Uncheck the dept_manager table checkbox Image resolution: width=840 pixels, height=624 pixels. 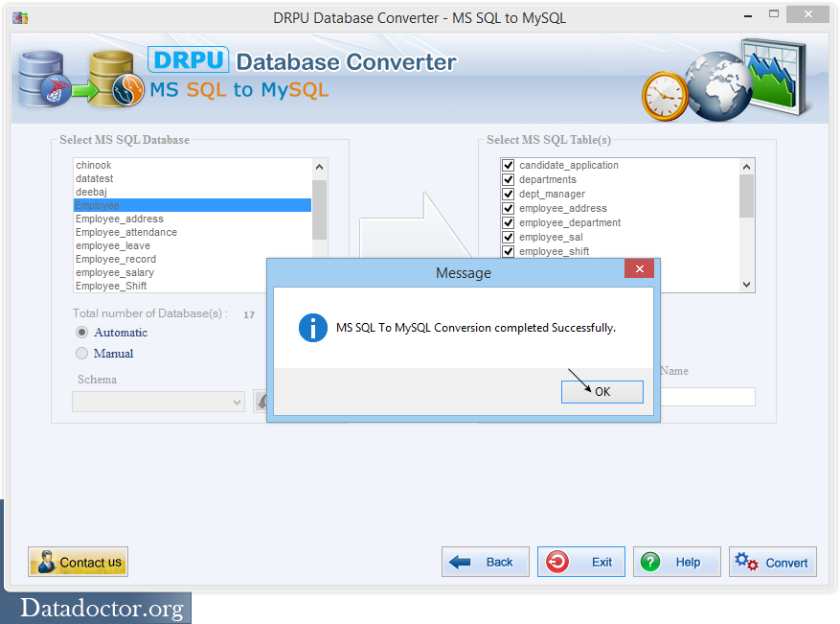click(x=509, y=194)
